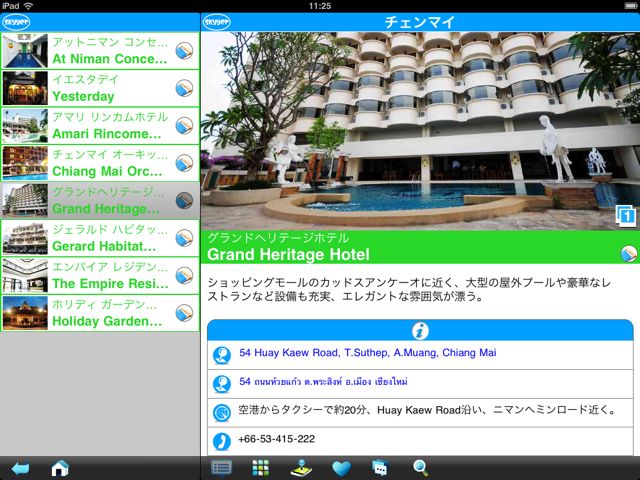Open Thai address ถนนห้วยแก้ว link
Image resolution: width=640 pixels, height=480 pixels.
[323, 382]
